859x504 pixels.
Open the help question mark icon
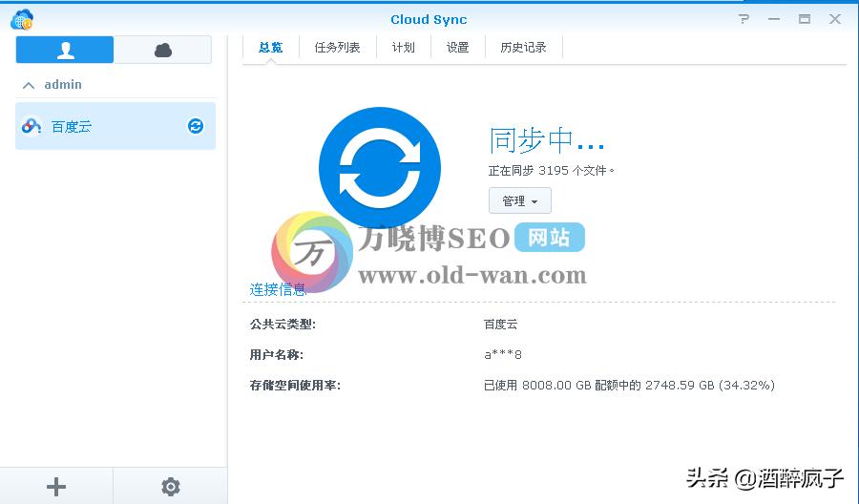coord(744,19)
